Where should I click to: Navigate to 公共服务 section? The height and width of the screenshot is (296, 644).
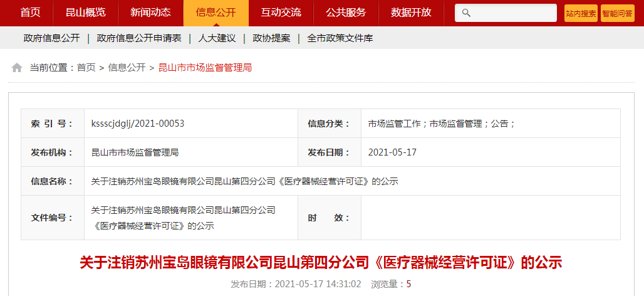346,13
